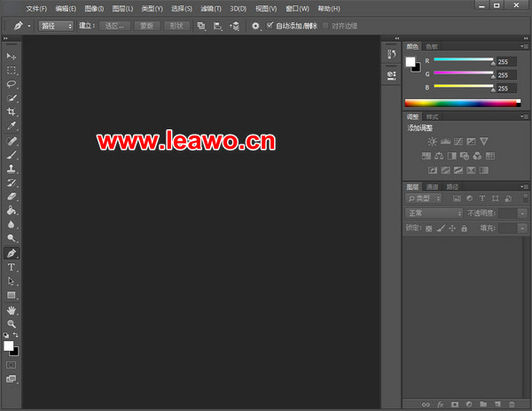
Task: Select the Clone Stamp tool
Action: coord(12,168)
